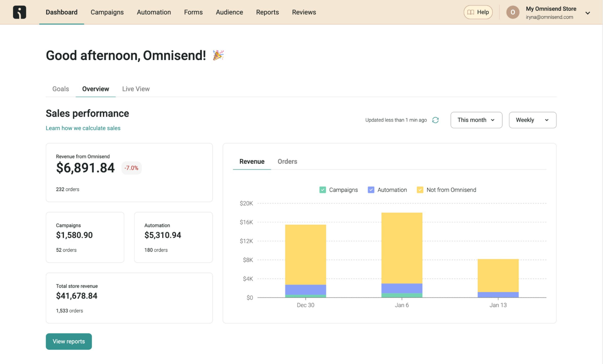Click the refresh sales data icon
This screenshot has width=603, height=364.
(435, 120)
